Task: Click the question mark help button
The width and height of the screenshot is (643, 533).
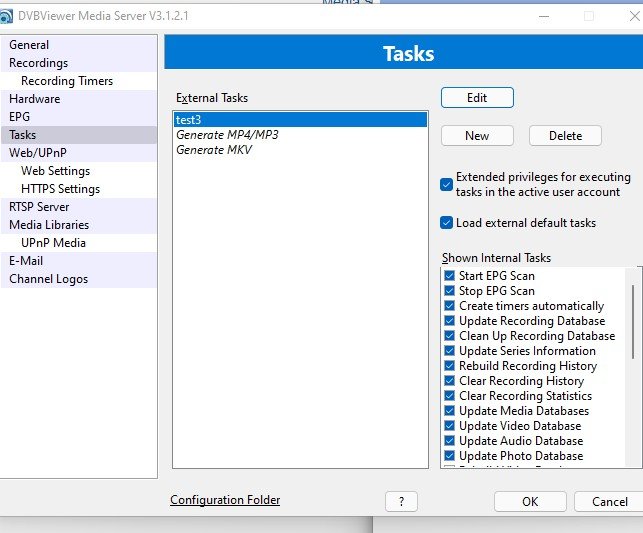Action: 401,501
